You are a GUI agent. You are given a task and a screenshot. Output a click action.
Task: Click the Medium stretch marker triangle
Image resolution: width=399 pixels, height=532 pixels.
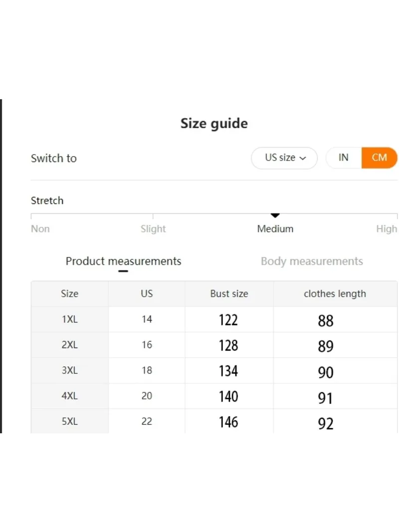point(275,215)
